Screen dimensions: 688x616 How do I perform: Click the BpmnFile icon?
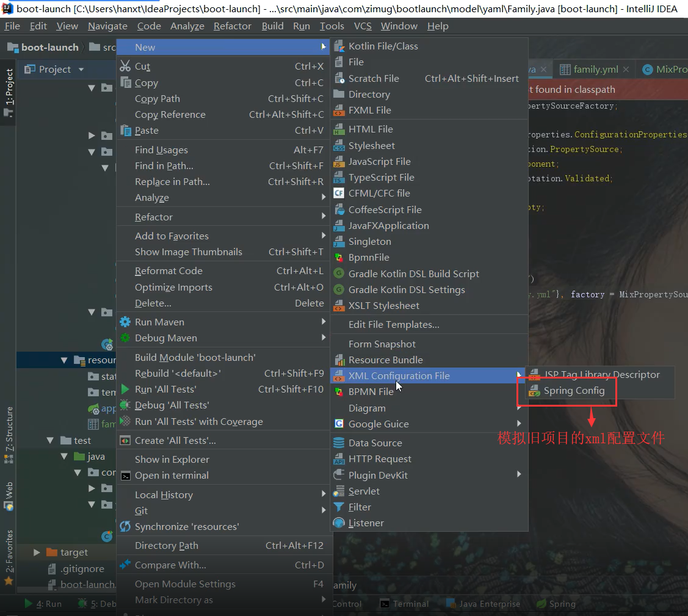pyautogui.click(x=339, y=258)
